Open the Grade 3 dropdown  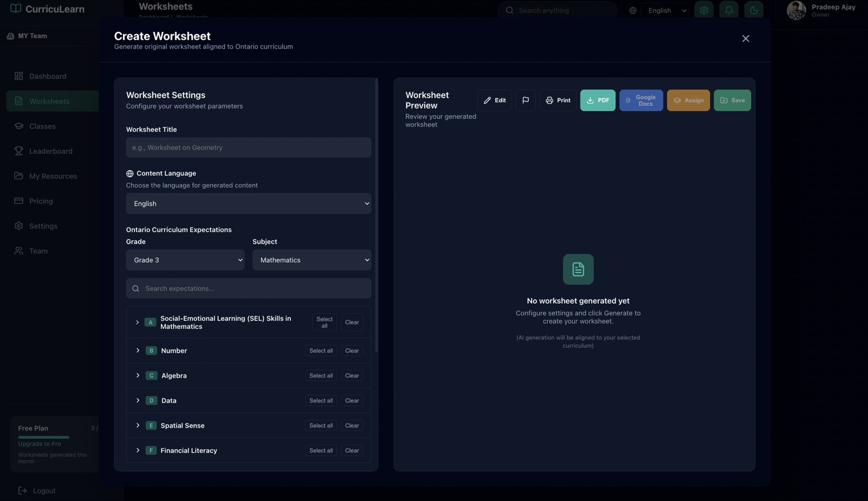click(x=185, y=260)
